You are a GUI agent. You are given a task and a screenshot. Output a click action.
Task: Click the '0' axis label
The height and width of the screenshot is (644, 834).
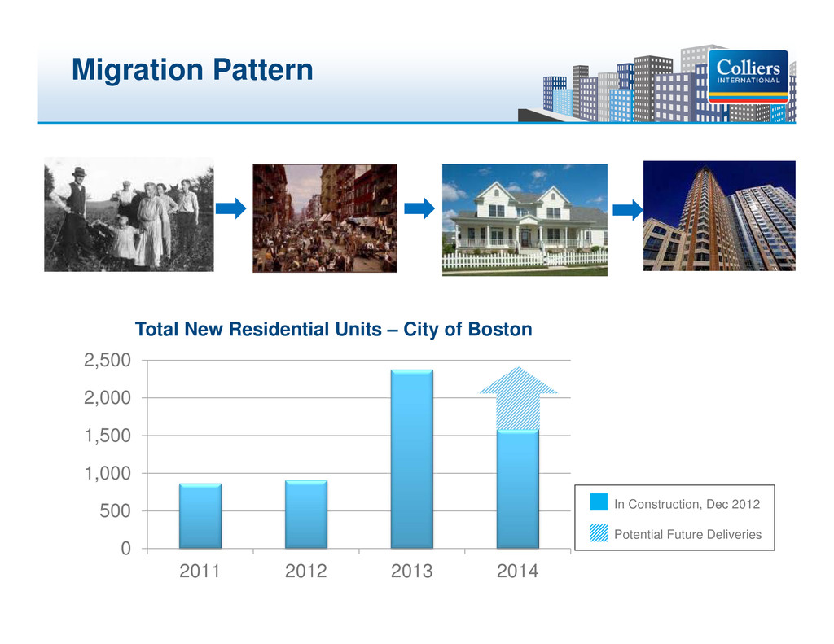click(x=125, y=548)
